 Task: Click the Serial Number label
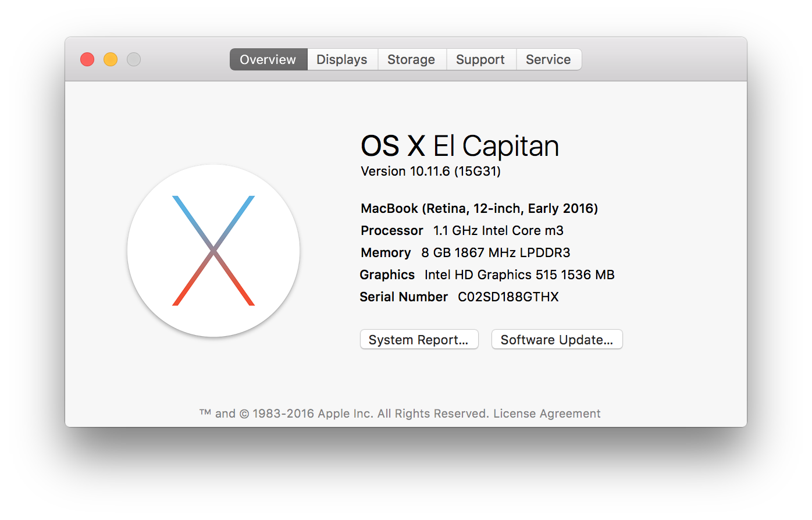[x=404, y=297]
